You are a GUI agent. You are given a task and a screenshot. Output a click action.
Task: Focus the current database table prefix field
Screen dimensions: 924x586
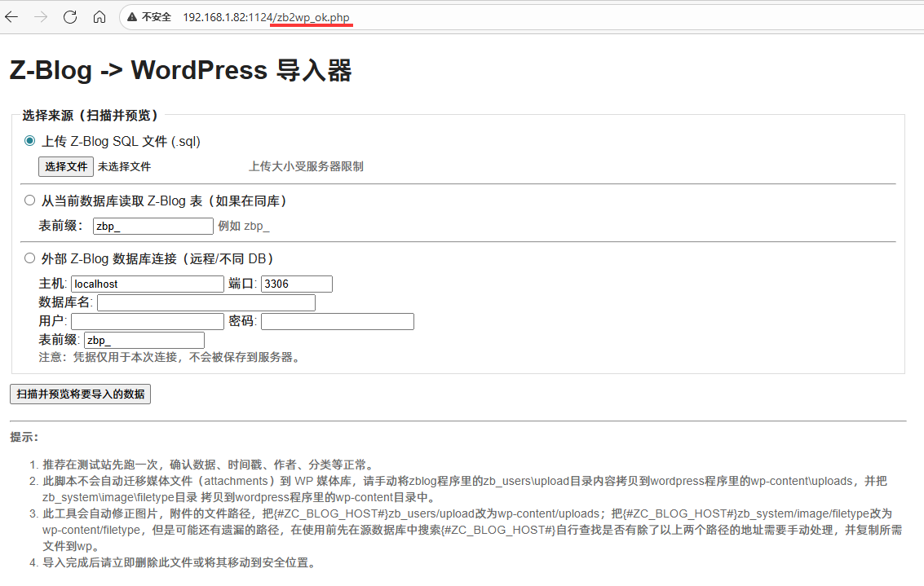(x=153, y=226)
